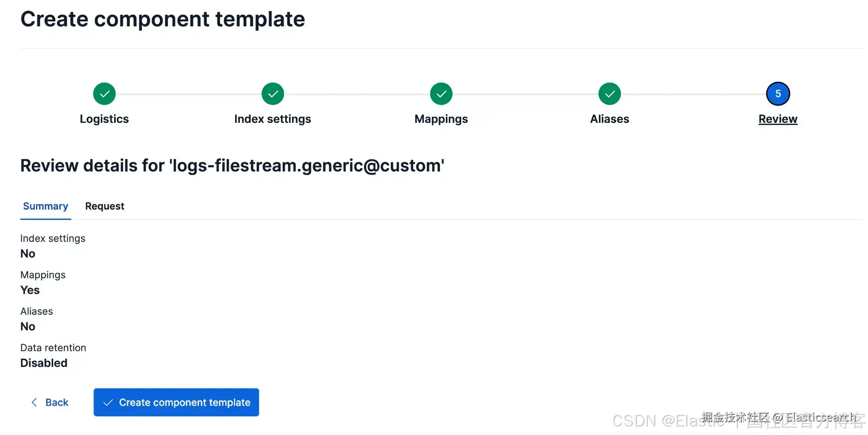Click the 'Create component template' page title
The image size is (868, 435).
click(163, 19)
